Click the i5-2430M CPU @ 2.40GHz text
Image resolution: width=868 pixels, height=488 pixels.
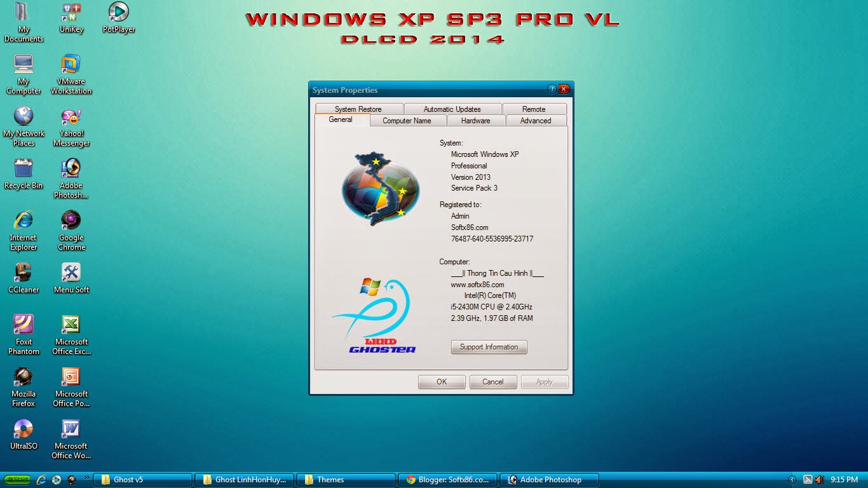click(x=491, y=307)
